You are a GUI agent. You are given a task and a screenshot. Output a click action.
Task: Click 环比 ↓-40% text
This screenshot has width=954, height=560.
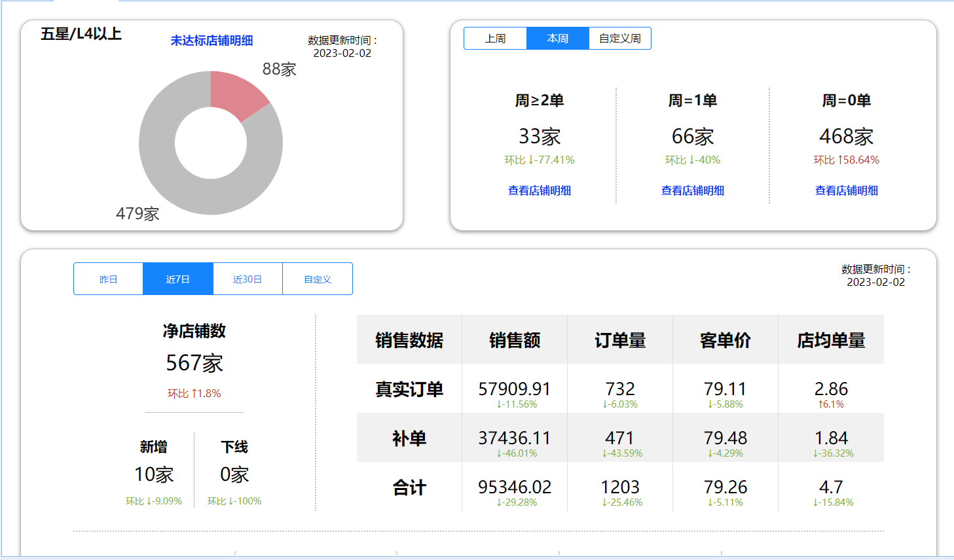693,160
